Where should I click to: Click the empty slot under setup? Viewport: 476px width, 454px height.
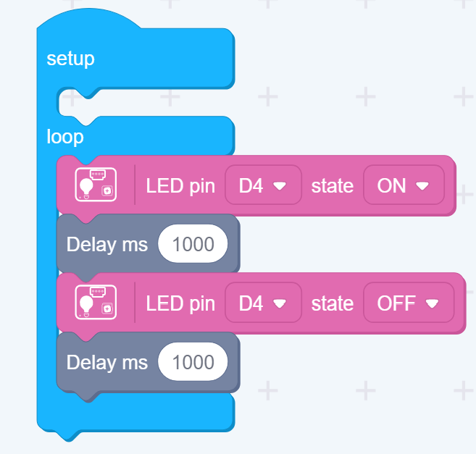click(146, 103)
